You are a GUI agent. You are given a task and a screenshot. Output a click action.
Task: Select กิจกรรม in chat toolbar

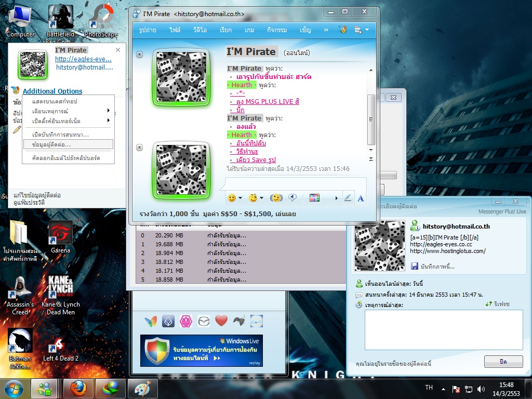(277, 30)
